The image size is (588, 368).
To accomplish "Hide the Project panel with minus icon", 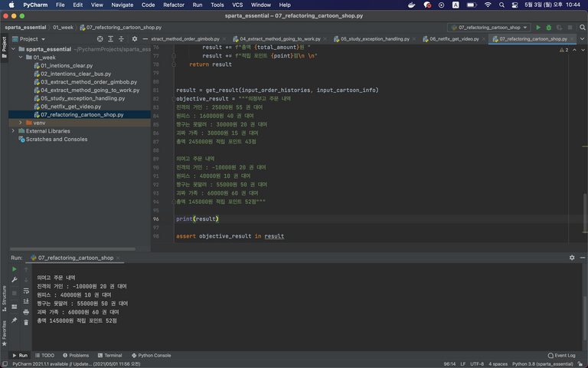I will (x=145, y=39).
